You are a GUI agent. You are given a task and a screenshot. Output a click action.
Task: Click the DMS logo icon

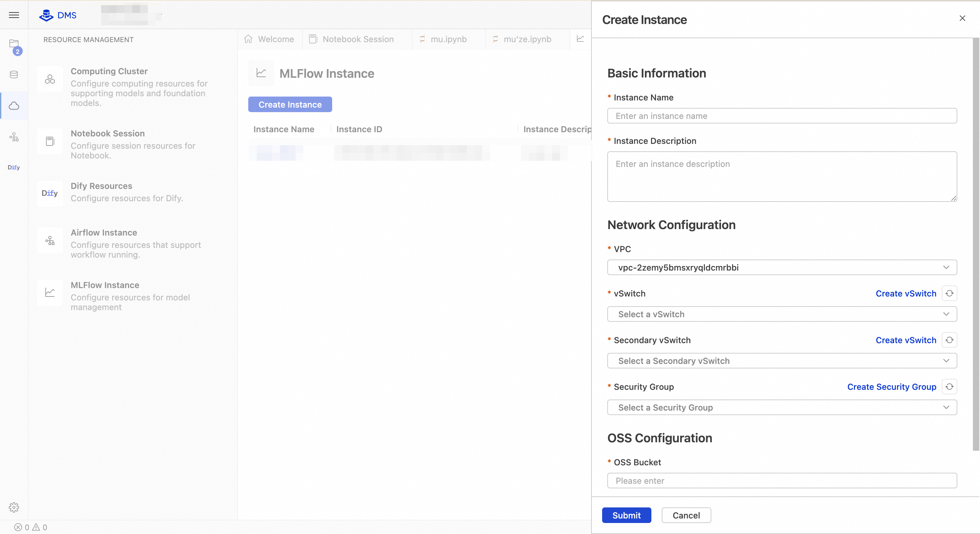point(46,15)
